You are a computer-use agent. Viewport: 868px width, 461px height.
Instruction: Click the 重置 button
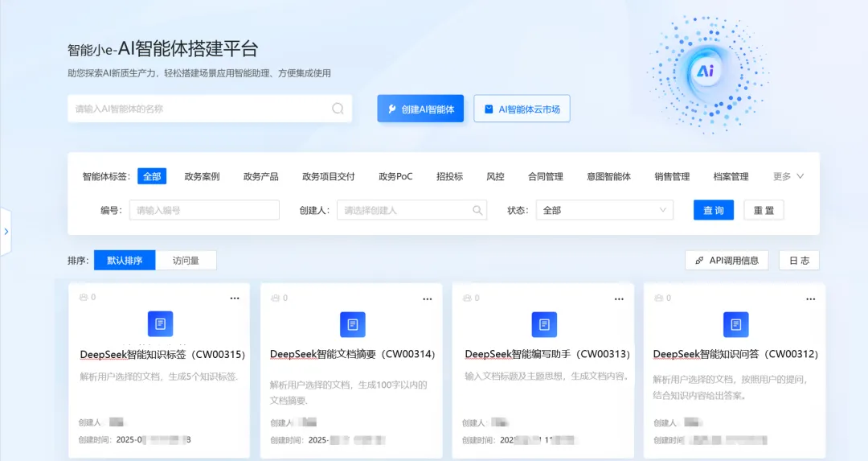(764, 210)
